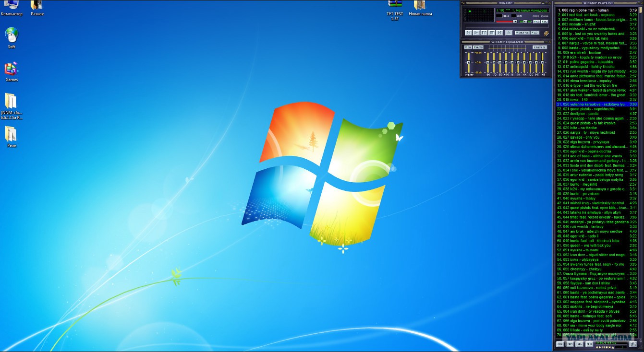Image resolution: width=644 pixels, height=352 pixels.
Task: Click the 170 Hz equalizer band slider
Action: [x=494, y=63]
